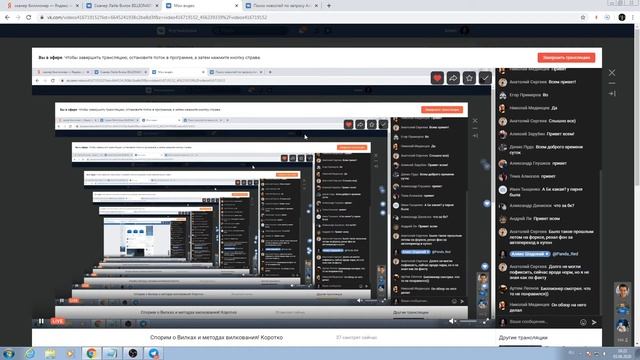Open the VK notifications bell icon
The height and width of the screenshot is (360, 640).
[x=302, y=31]
